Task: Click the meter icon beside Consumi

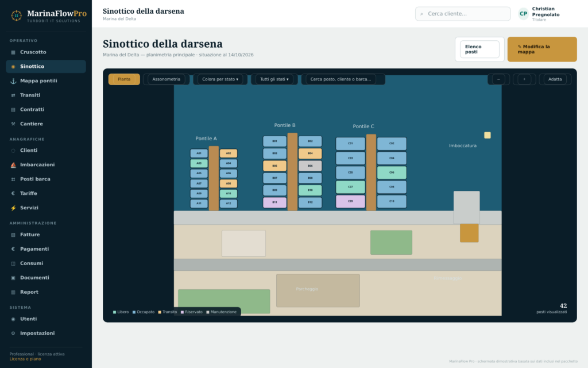Action: pyautogui.click(x=13, y=263)
